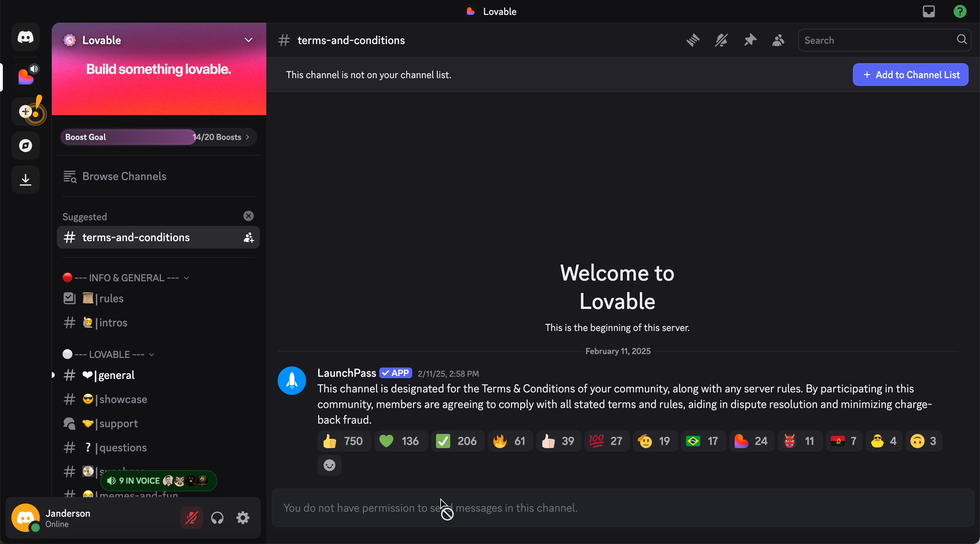980x544 pixels.
Task: Toggle the saluting face reaction 19
Action: 655,441
